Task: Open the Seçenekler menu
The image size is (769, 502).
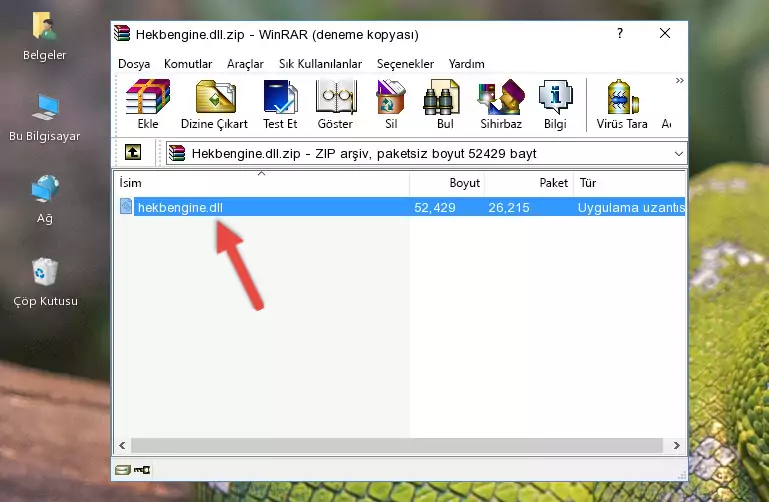Action: [x=405, y=64]
